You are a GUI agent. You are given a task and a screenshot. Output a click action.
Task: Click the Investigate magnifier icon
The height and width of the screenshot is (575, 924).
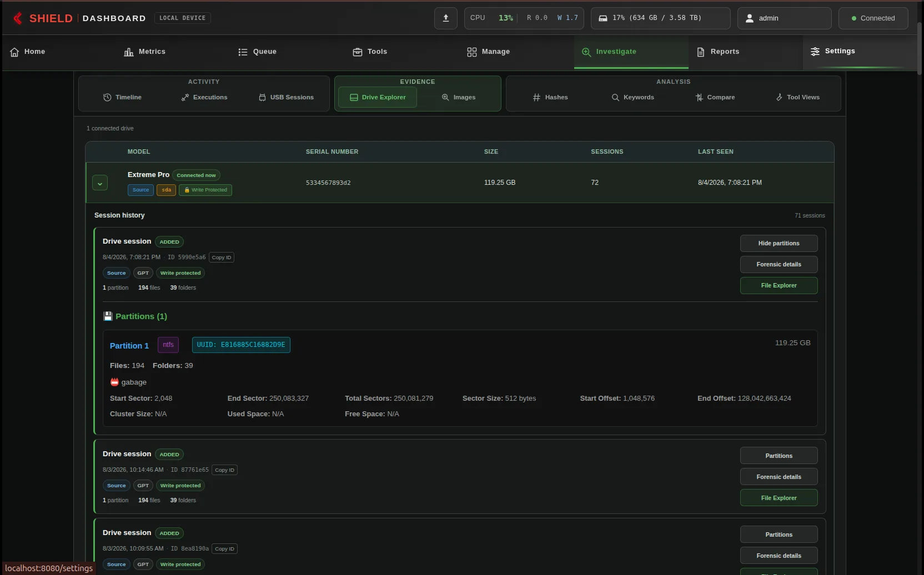[x=586, y=52]
